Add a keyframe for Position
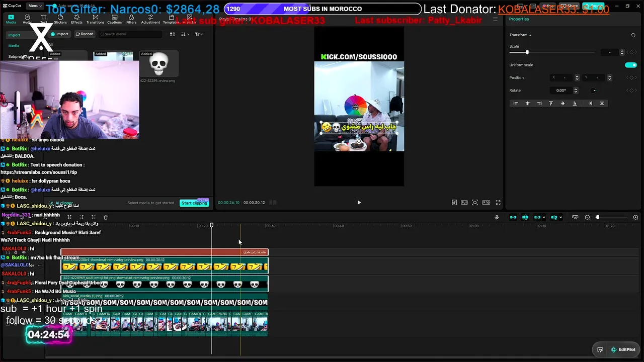Screen dimensions: 644x362 point(631,78)
